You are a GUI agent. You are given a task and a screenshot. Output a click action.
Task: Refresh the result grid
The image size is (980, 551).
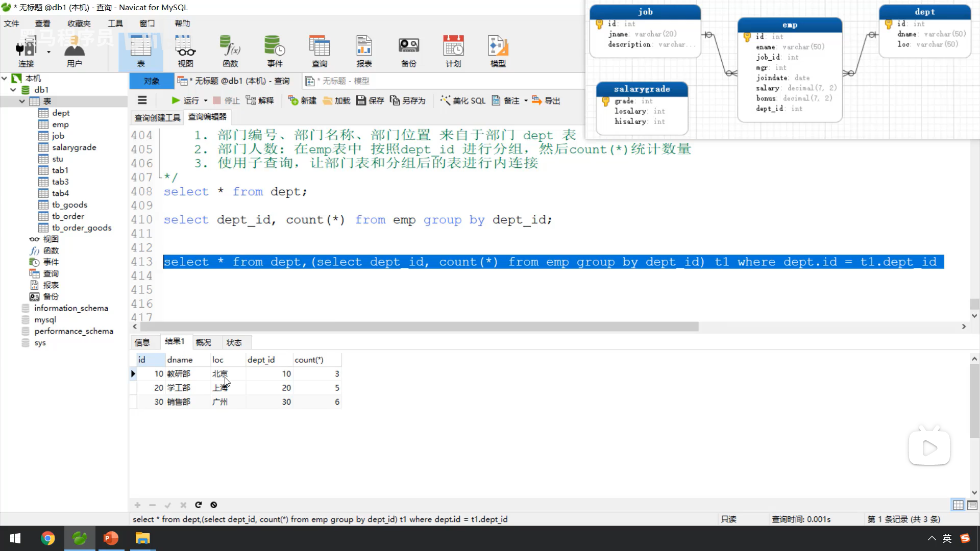pyautogui.click(x=199, y=505)
